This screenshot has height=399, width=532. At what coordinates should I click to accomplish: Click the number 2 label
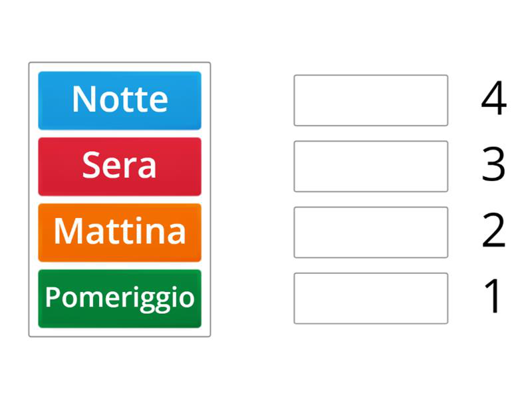(493, 232)
